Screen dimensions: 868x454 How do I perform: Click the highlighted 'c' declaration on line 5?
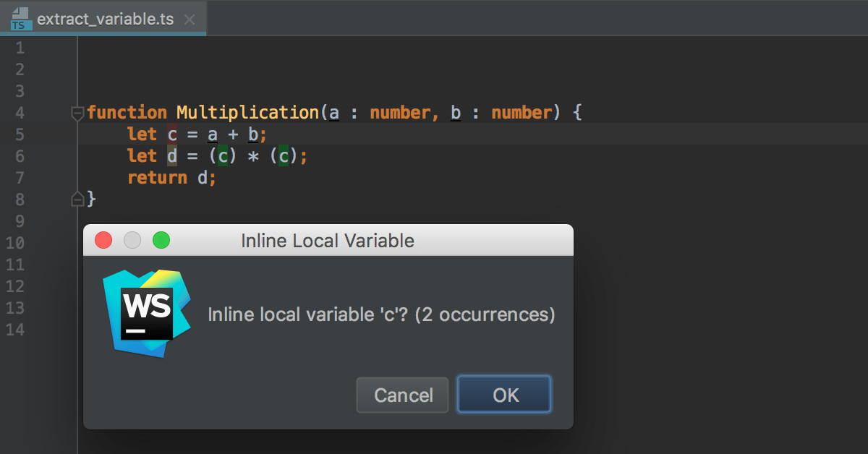(172, 134)
